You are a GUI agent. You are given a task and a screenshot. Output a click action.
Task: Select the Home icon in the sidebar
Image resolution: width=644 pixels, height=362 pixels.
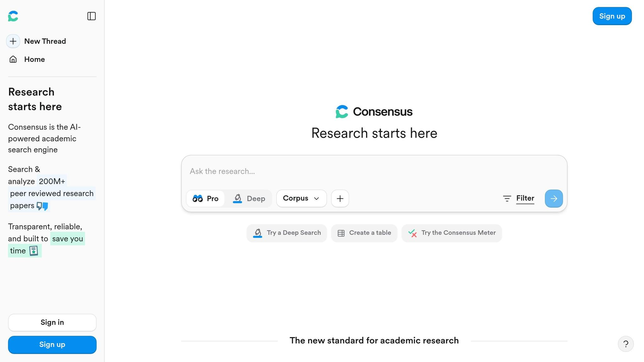[x=13, y=59]
